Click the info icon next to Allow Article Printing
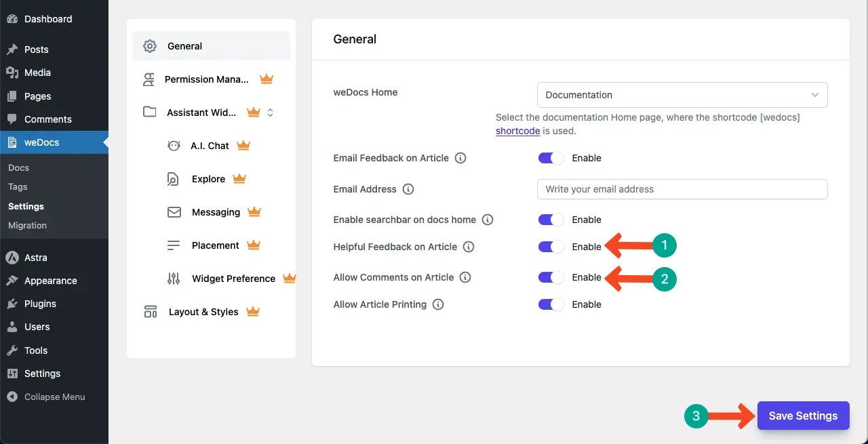Screen dimensions: 868x444 [x=438, y=304]
